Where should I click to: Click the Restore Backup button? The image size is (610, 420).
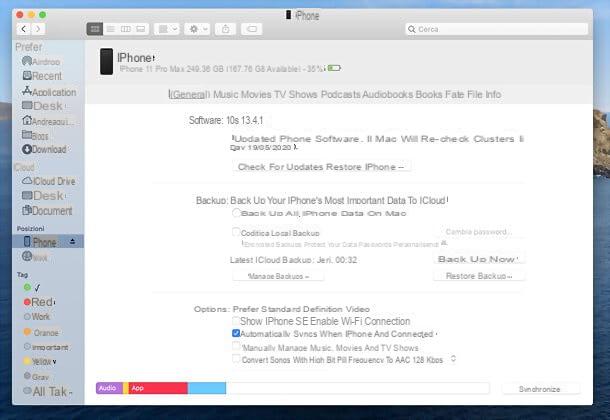[x=479, y=276]
